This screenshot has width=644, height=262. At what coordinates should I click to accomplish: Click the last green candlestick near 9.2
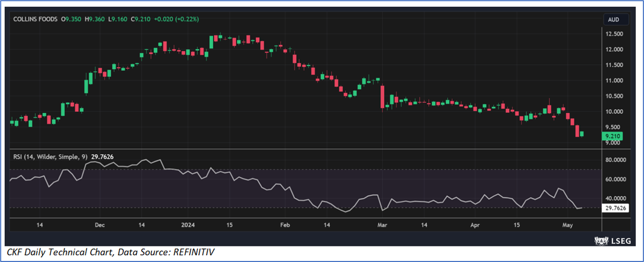pos(582,134)
